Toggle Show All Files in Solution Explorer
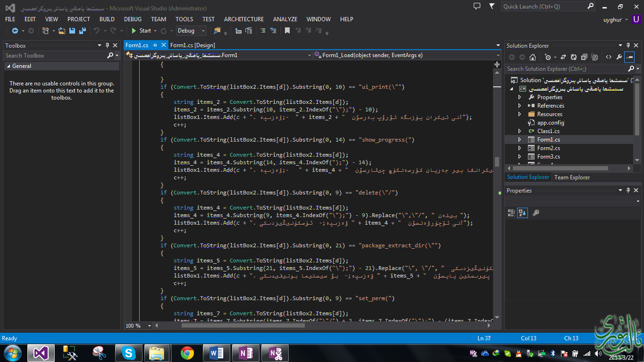The height and width of the screenshot is (362, 644). (x=594, y=57)
